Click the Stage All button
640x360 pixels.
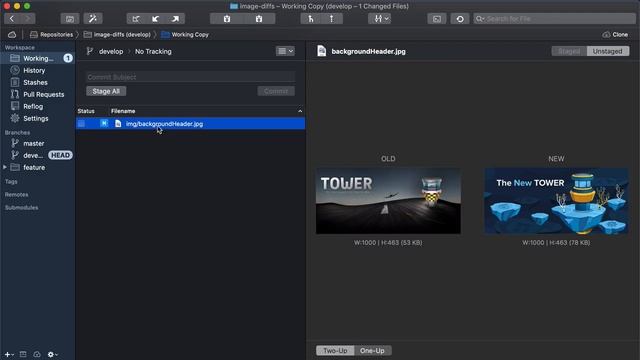click(x=106, y=91)
